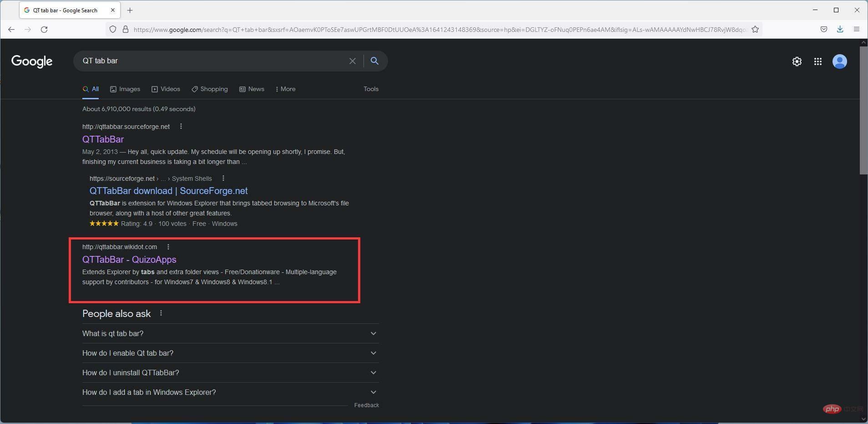The image size is (868, 424).
Task: Clear the search box with X icon
Action: pos(352,61)
